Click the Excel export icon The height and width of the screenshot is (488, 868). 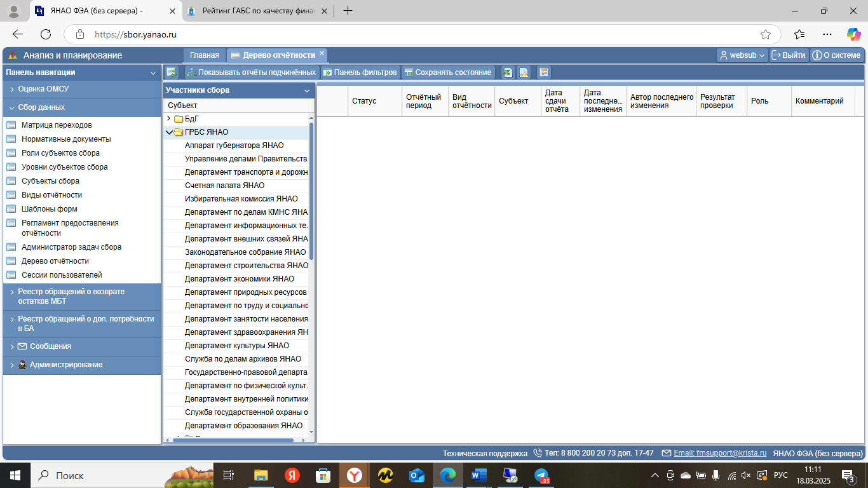[x=508, y=72]
